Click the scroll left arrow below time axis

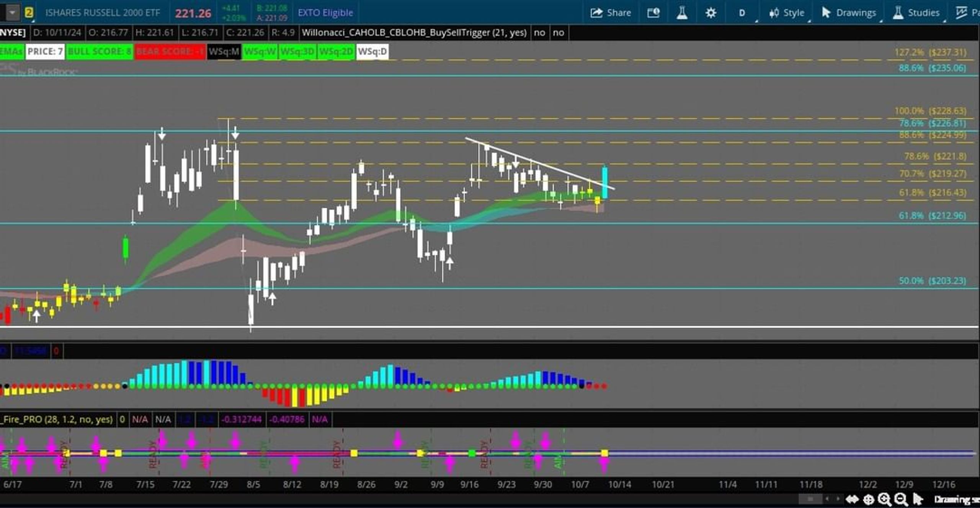(827, 499)
